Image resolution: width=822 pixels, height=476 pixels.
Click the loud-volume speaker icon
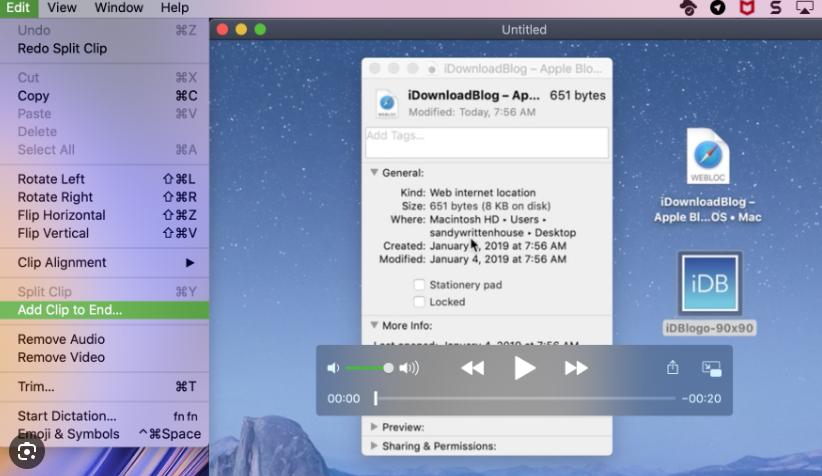[x=409, y=368]
